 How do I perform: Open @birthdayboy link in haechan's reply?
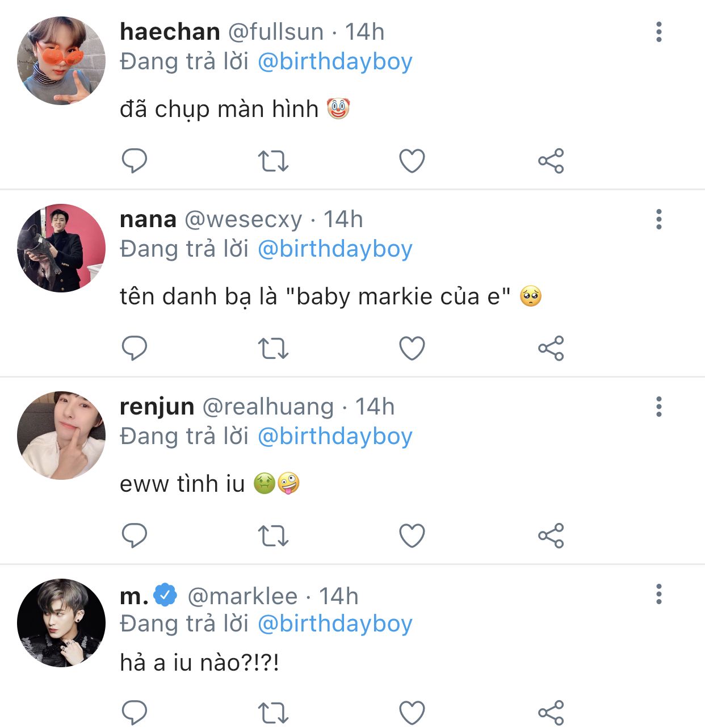pos(335,61)
